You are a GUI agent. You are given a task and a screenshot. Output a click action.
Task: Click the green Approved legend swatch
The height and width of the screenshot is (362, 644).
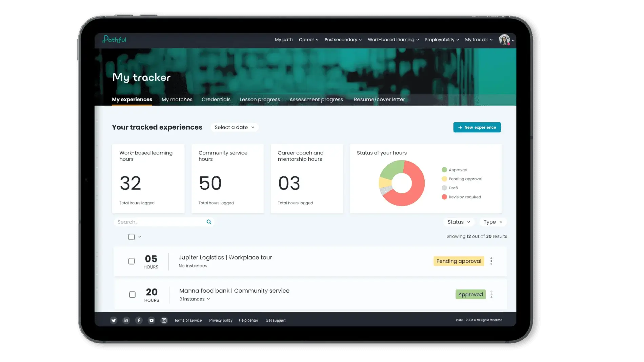444,170
